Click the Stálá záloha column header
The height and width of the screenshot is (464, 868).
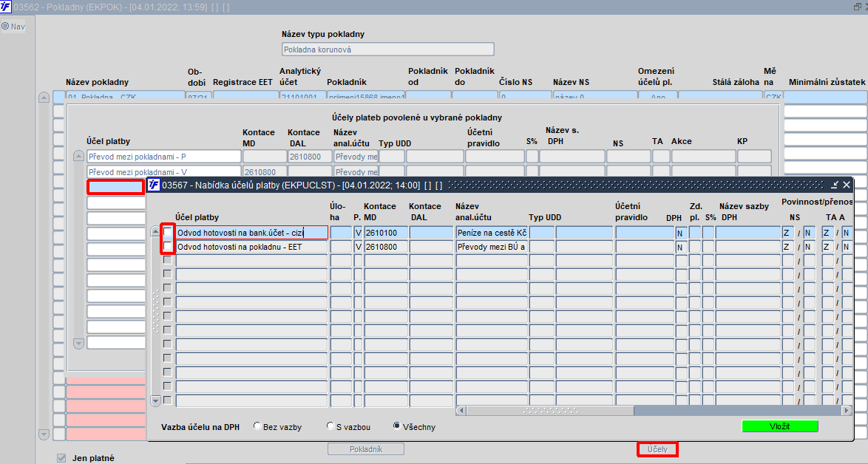click(x=736, y=82)
